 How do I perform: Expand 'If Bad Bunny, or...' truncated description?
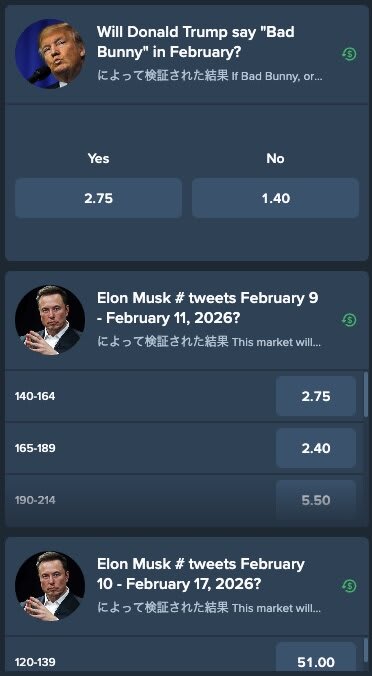(277, 77)
